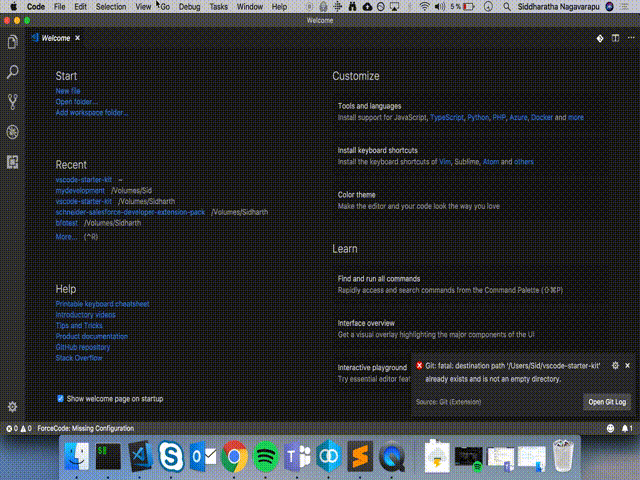Image resolution: width=640 pixels, height=480 pixels.
Task: Open Tips and Tricks link
Action: (x=79, y=326)
